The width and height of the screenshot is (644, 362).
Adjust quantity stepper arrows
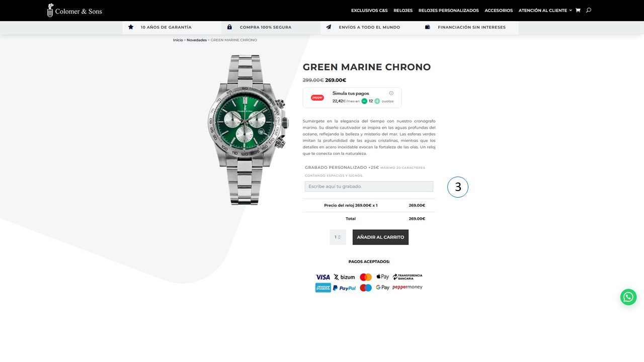pos(340,237)
